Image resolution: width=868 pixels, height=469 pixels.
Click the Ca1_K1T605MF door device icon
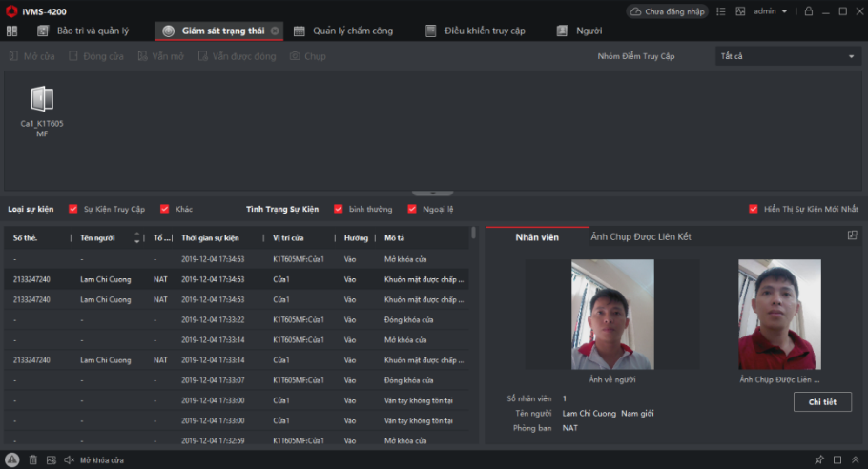point(42,99)
